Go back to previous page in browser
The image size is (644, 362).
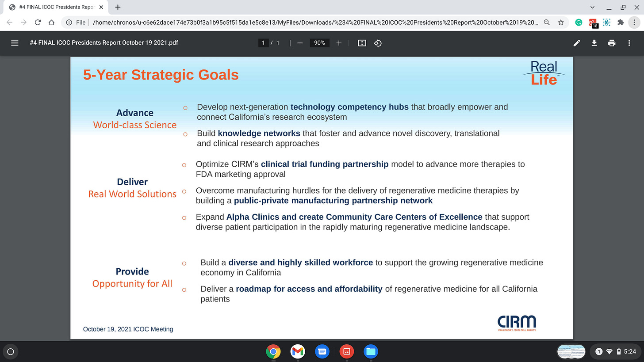pos(10,22)
